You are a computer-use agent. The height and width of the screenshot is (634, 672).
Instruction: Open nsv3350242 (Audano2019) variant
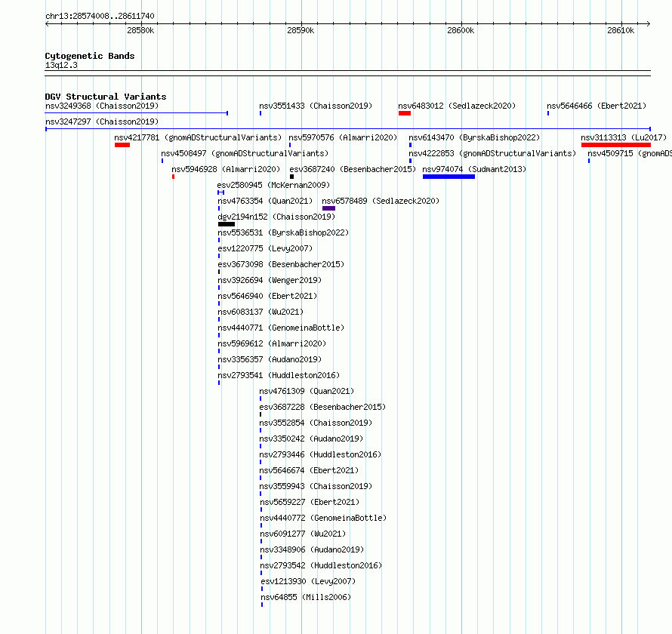[x=311, y=439]
